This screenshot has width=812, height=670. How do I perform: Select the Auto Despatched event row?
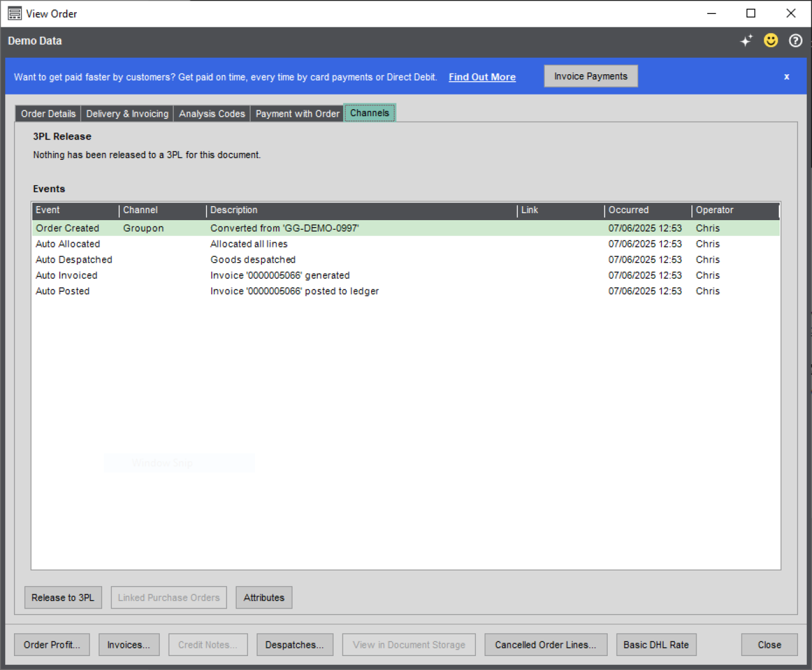(406, 260)
